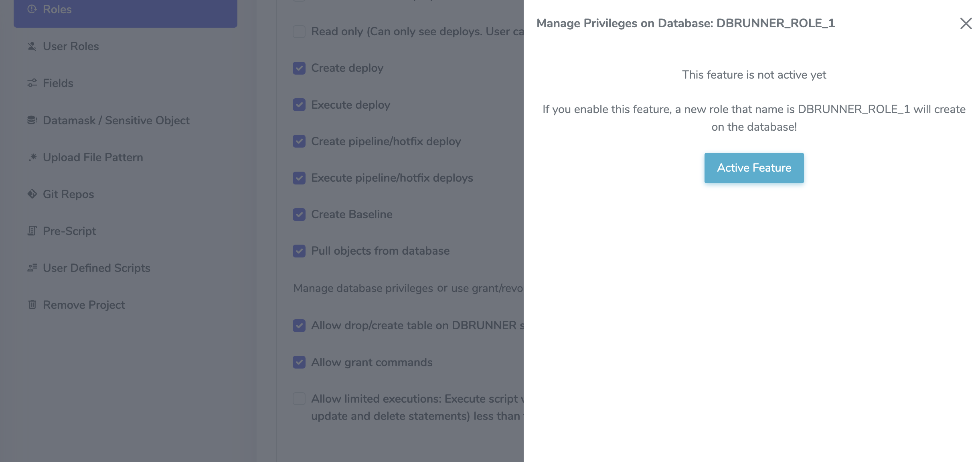Viewport: 980px width, 462px height.
Task: Click the Pre-Script scroll icon
Action: 32,231
